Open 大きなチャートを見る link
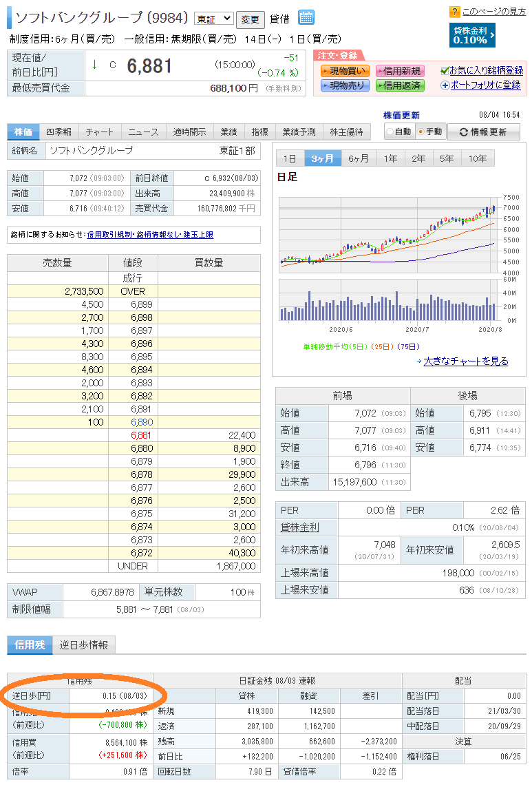The image size is (532, 787). point(466,361)
